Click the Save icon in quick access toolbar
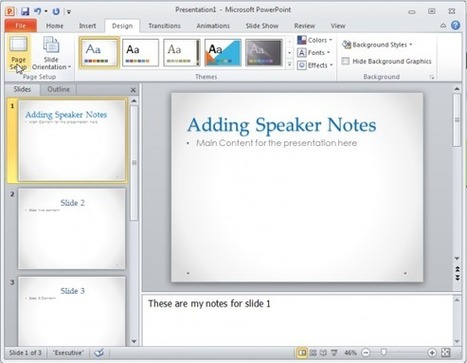Screen dimensions: 467x363 [25, 11]
